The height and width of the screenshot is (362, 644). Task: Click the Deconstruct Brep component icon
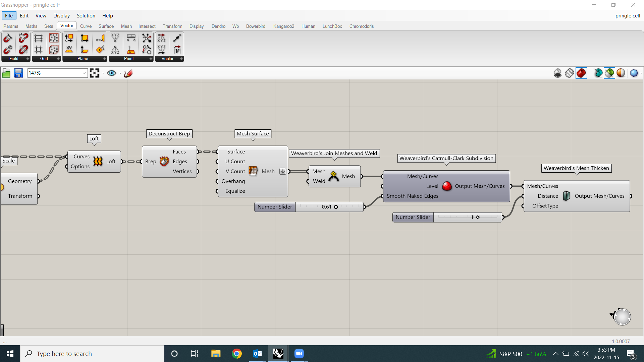pos(164,162)
